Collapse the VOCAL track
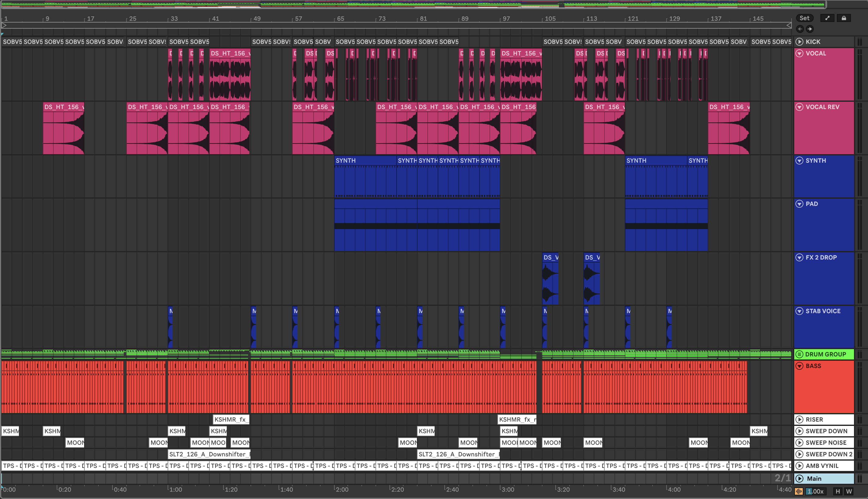The width and height of the screenshot is (868, 499). pyautogui.click(x=799, y=54)
